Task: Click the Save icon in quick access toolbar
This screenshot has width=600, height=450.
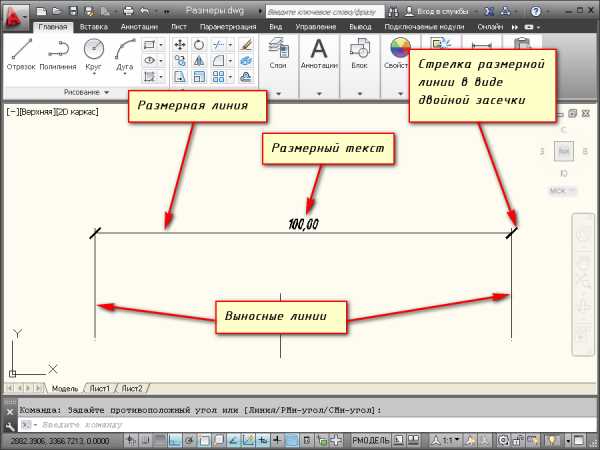Action: point(73,11)
